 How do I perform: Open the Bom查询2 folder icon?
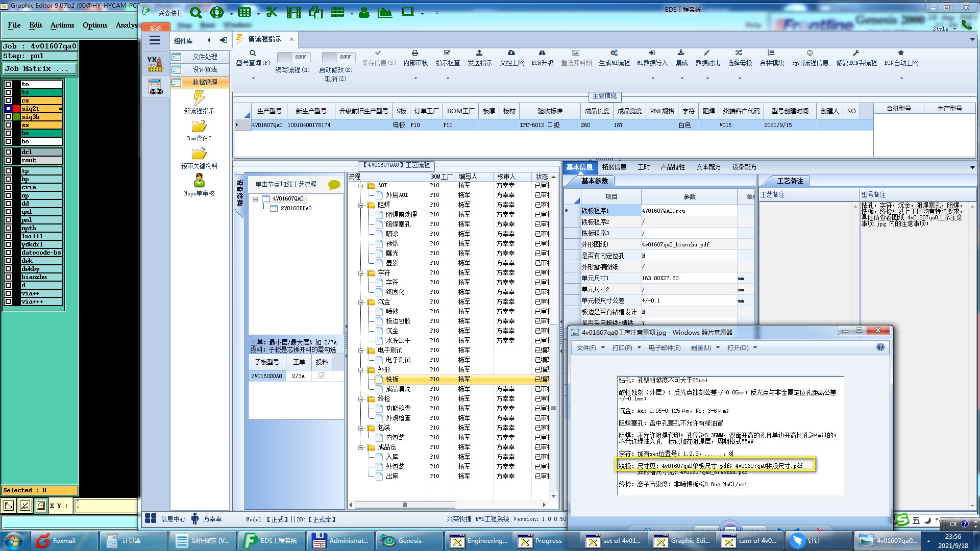(x=199, y=127)
